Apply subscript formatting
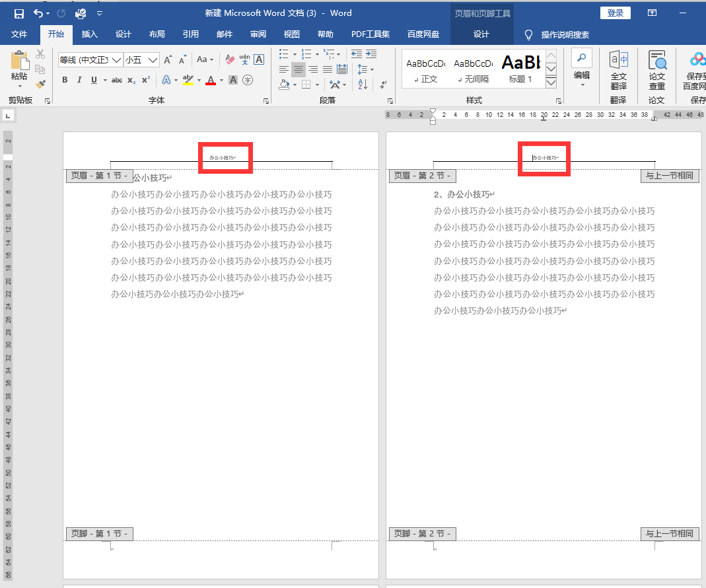This screenshot has height=588, width=706. tap(131, 80)
